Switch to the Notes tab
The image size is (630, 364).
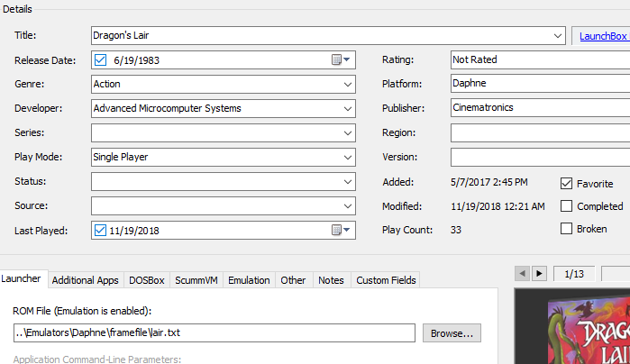(x=331, y=280)
